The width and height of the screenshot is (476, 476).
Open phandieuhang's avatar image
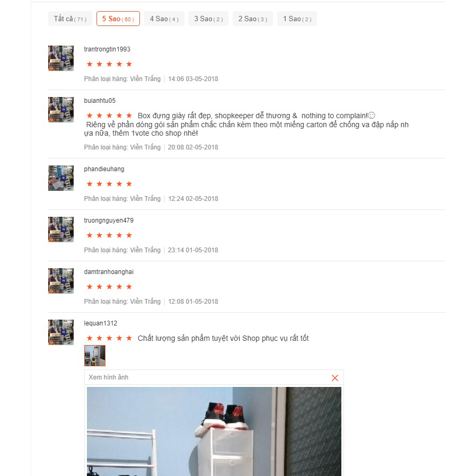click(61, 178)
